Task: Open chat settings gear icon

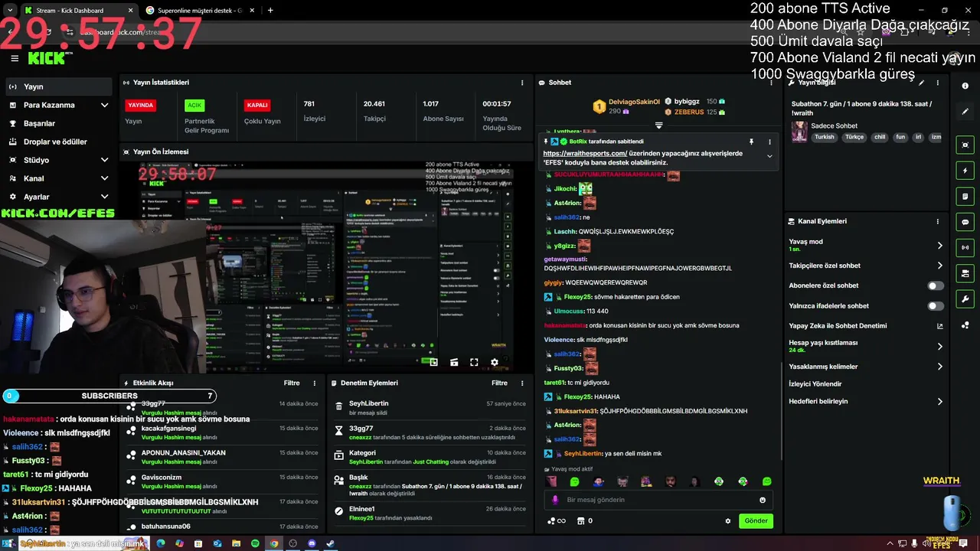Action: pyautogui.click(x=728, y=521)
